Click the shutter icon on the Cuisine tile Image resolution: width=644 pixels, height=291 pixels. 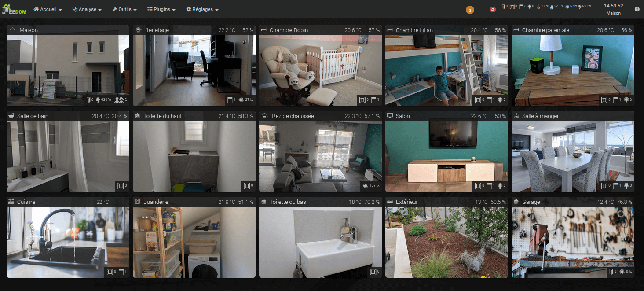121,272
